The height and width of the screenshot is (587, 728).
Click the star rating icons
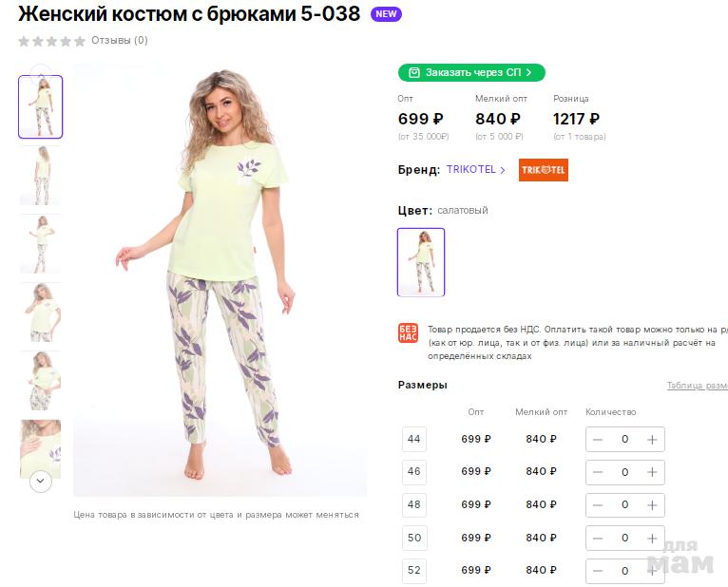coord(51,41)
